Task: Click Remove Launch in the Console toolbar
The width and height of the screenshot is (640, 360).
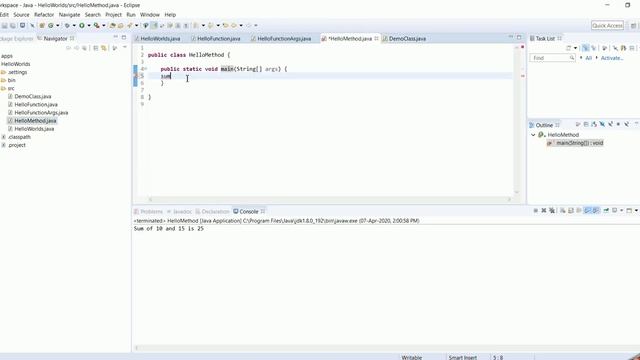Action: 544,211
